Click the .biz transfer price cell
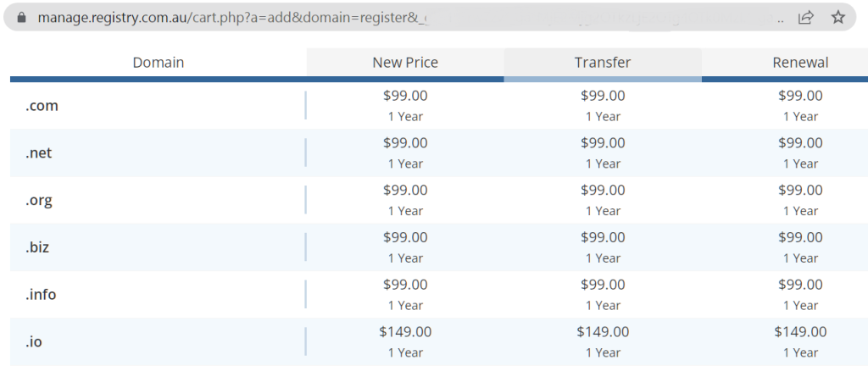 pos(603,247)
